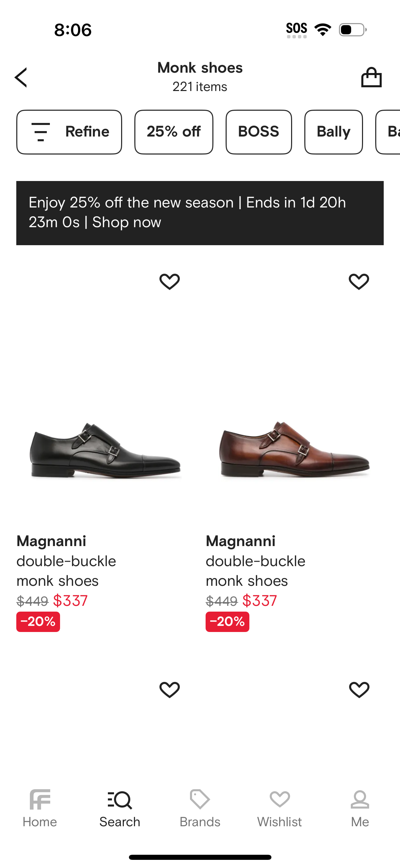Wishlist the third product, bottom left
This screenshot has height=868, width=400.
170,690
